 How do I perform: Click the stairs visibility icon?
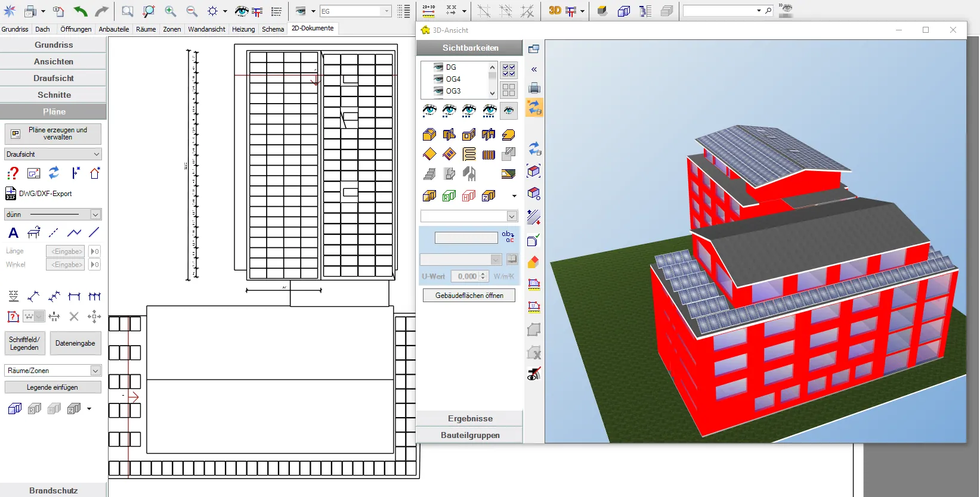click(429, 174)
